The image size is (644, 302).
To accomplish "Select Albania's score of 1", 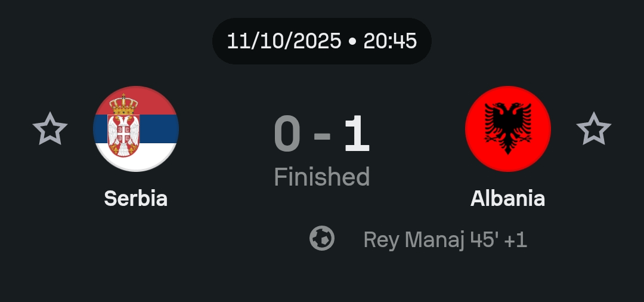I will coord(357,135).
